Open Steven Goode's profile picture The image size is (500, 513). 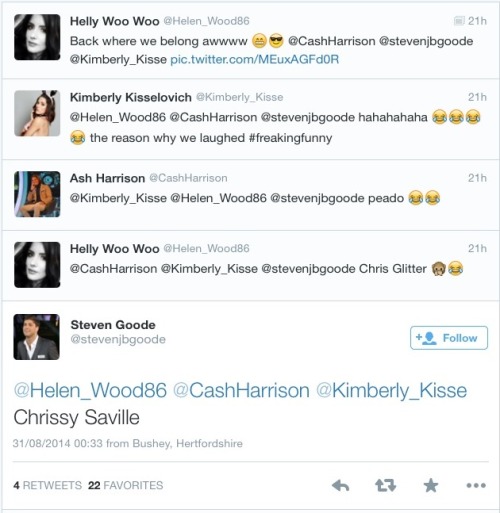(x=37, y=337)
